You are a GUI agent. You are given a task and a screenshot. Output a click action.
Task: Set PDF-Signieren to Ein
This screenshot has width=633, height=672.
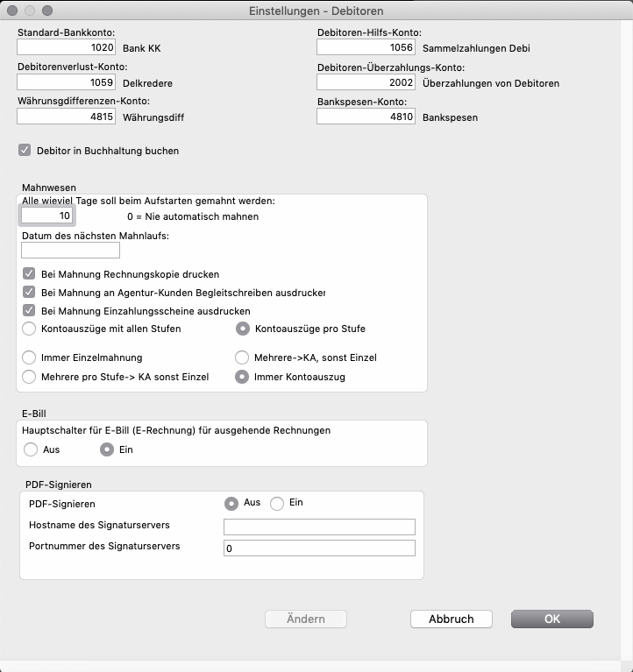pyautogui.click(x=277, y=503)
